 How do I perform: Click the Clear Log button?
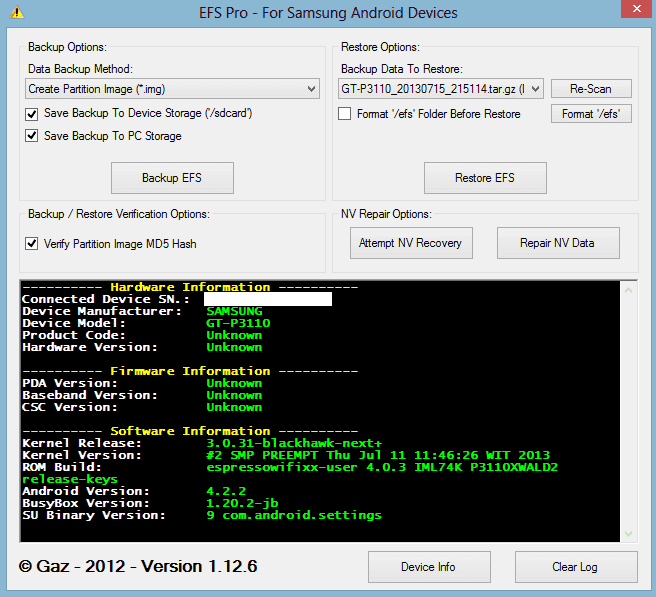(576, 567)
